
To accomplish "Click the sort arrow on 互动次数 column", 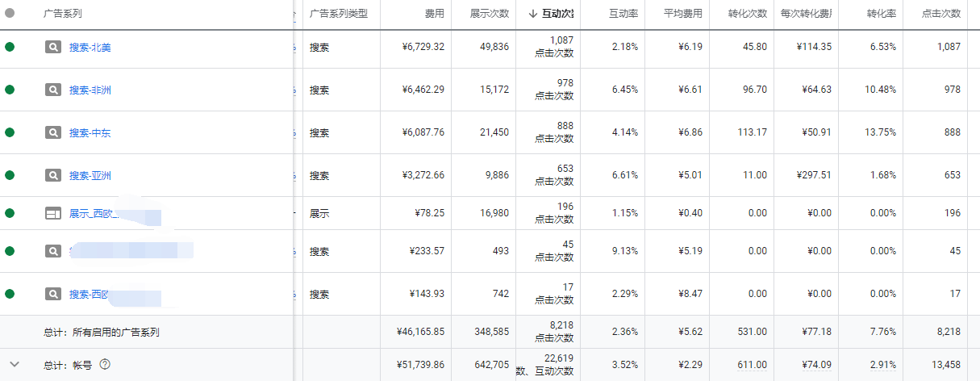I will (532, 14).
